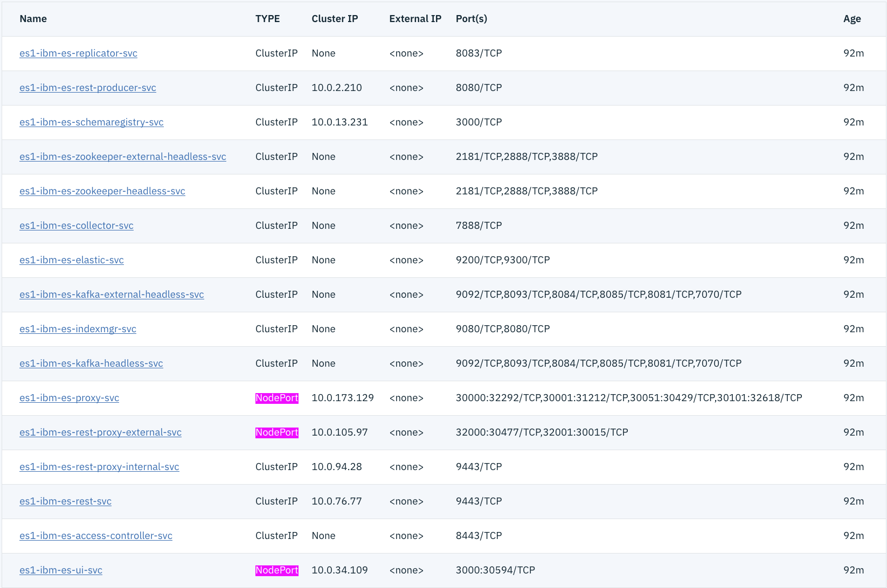Sort table by the Name column header

pos(33,19)
